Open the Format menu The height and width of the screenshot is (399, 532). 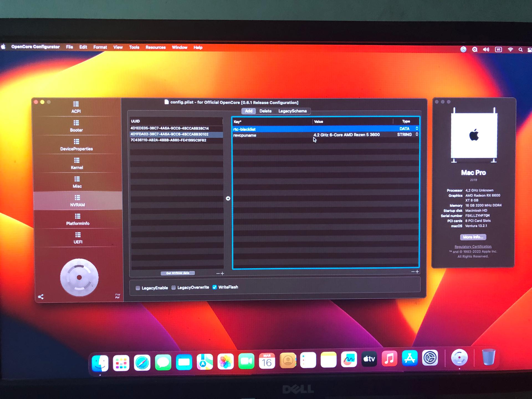[x=100, y=47]
